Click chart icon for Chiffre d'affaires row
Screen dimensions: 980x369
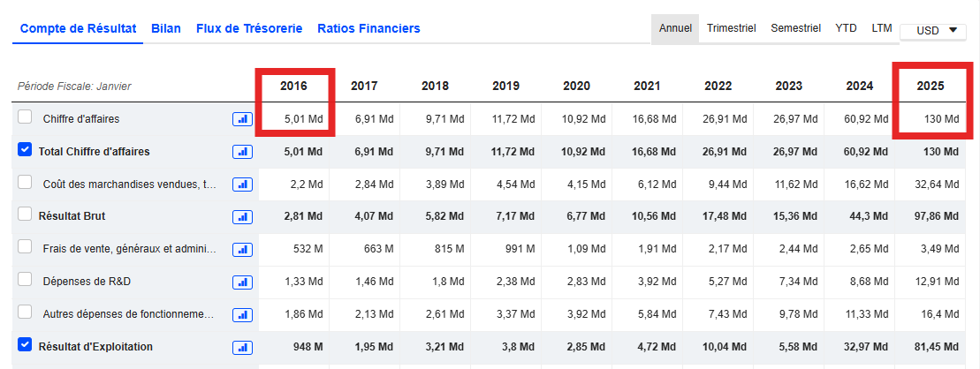coord(242,119)
